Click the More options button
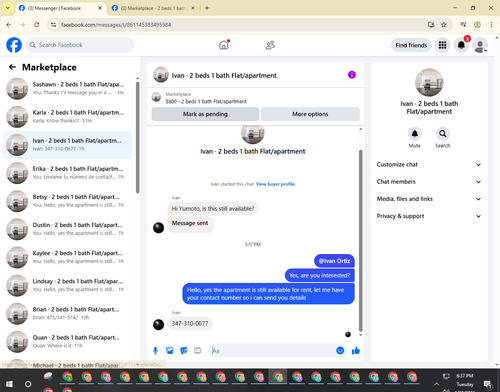 [310, 114]
